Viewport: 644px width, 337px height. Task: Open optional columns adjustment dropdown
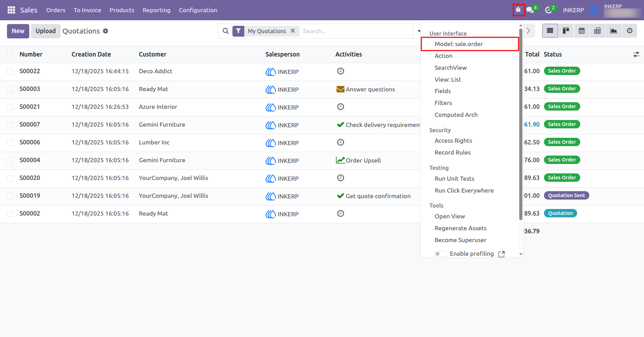tap(636, 54)
